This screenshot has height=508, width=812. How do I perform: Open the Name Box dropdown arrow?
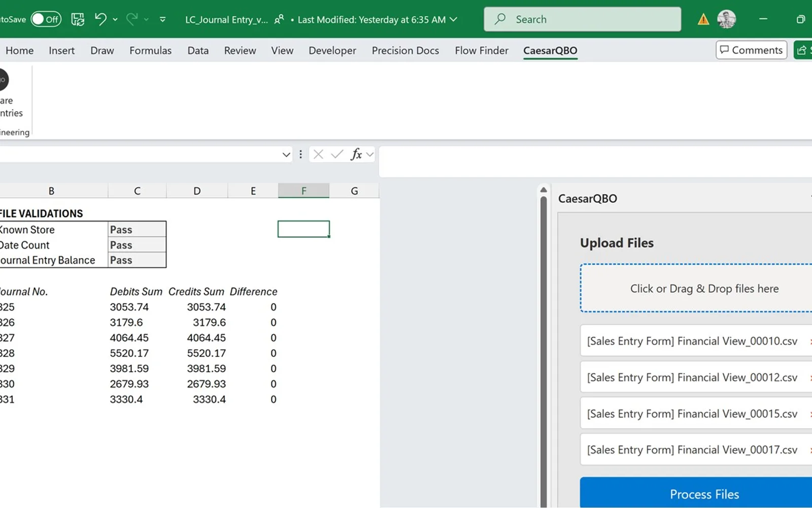point(286,154)
